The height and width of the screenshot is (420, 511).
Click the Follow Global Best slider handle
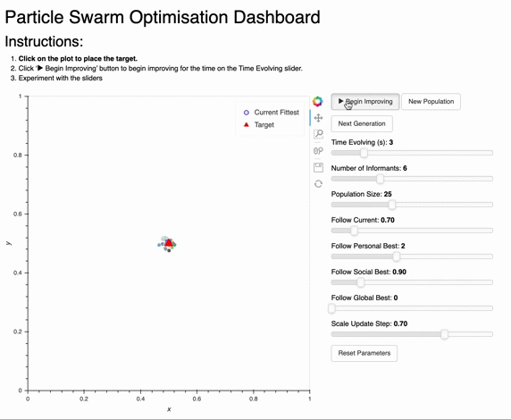coord(331,308)
